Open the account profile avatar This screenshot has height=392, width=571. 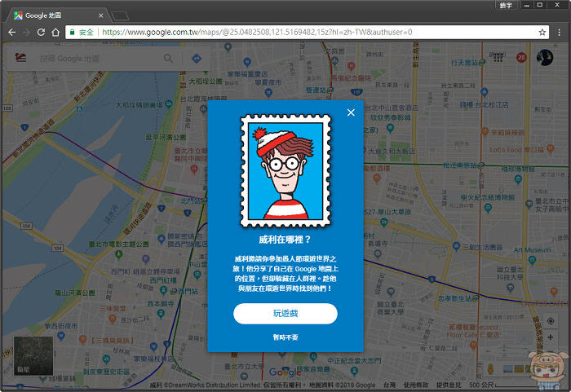tap(545, 58)
